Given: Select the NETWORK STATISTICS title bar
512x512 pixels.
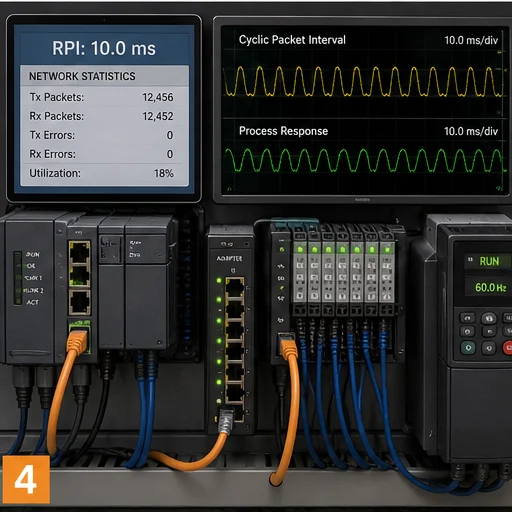Looking at the screenshot, I should [104, 76].
